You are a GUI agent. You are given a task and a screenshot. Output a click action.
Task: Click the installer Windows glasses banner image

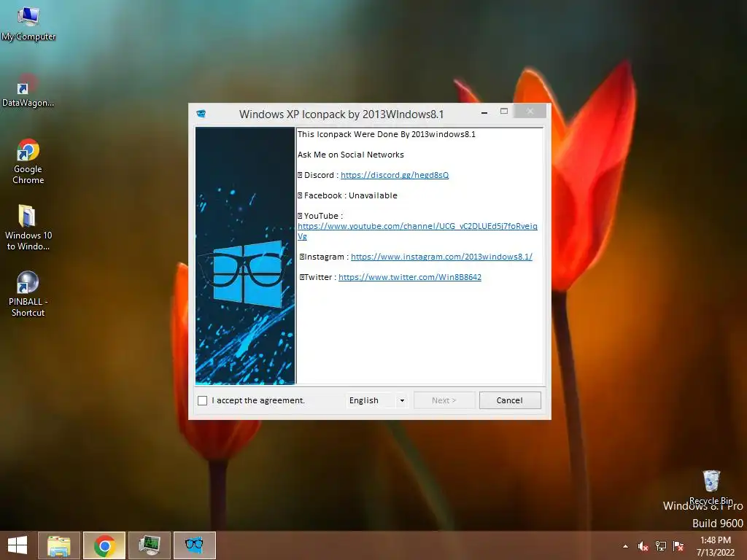245,256
